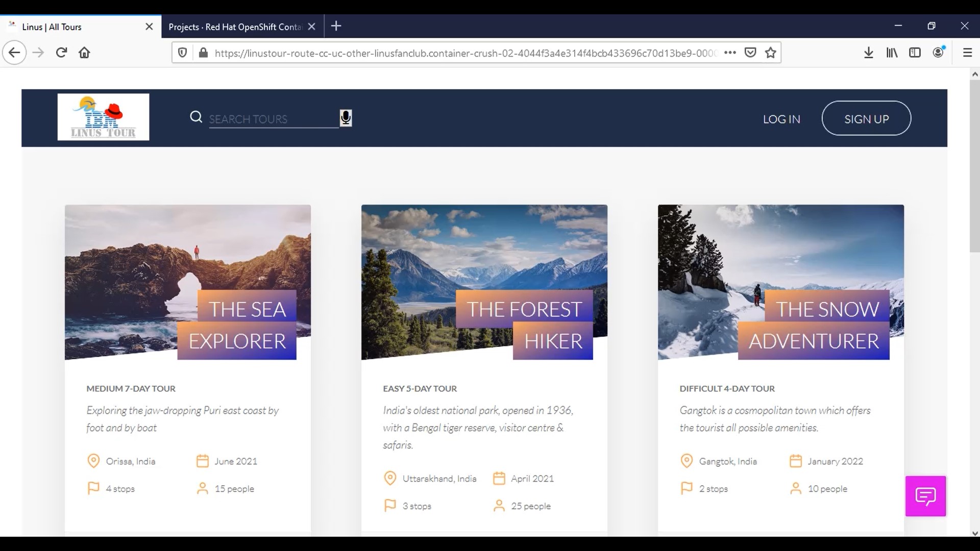Save page to Pocket
Viewport: 980px width, 551px height.
[750, 53]
